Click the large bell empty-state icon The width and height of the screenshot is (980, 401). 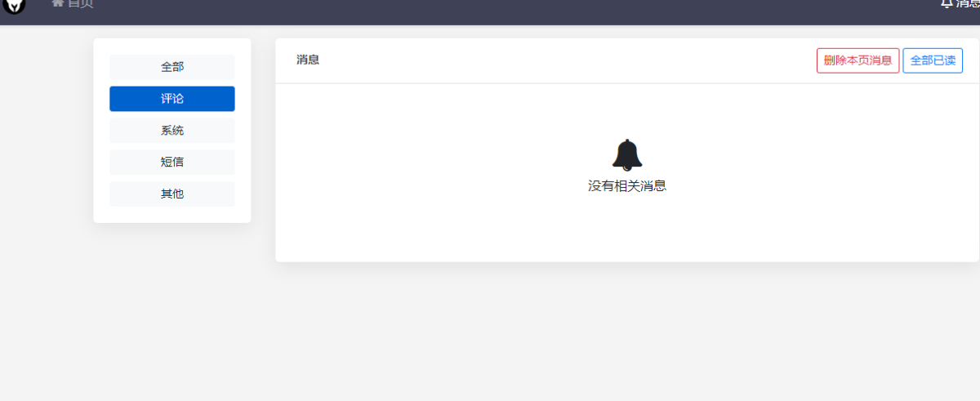tap(627, 155)
